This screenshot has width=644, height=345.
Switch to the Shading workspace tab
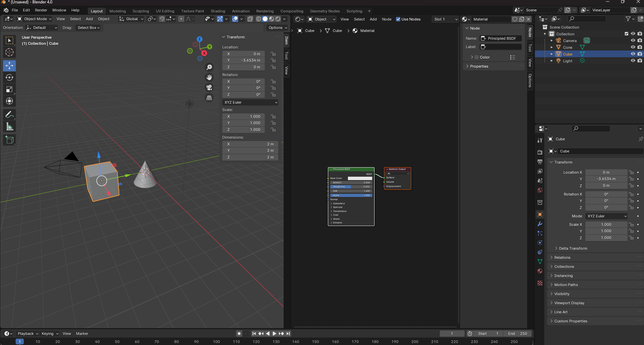coord(218,11)
